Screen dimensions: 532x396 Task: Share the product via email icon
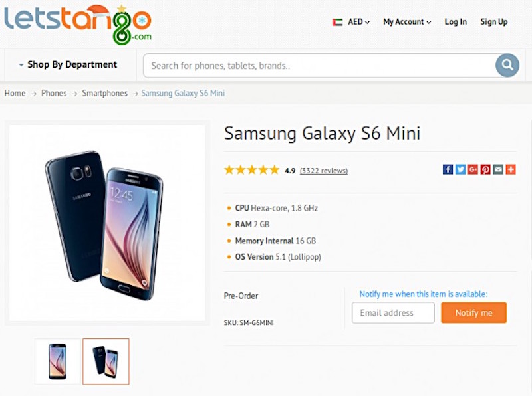tap(498, 169)
